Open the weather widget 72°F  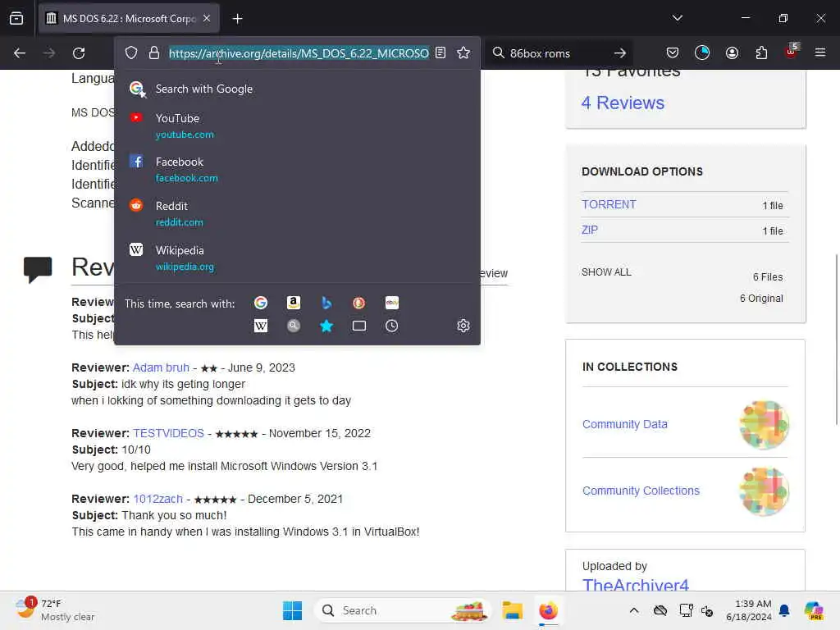tap(55, 610)
